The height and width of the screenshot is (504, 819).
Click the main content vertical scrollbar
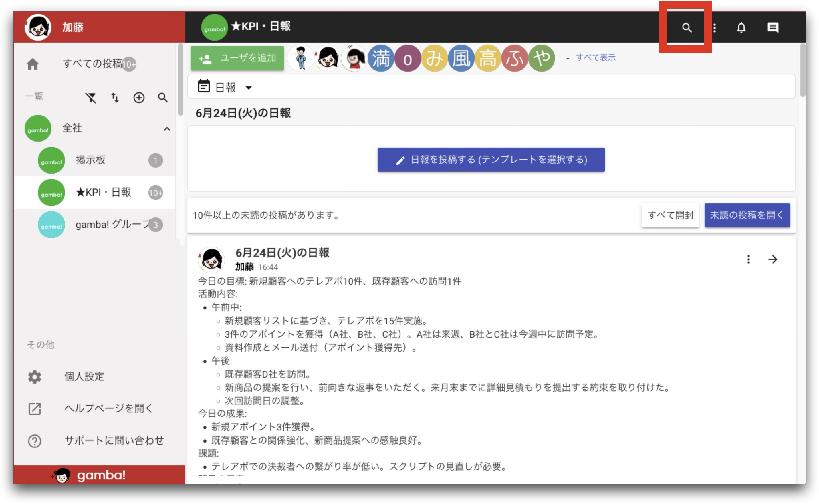click(803, 71)
